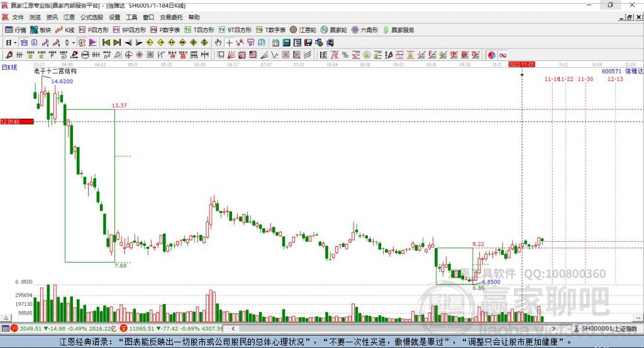The width and height of the screenshot is (644, 348).
Task: Select the zigzag wave line tool
Action: [x=275, y=55]
